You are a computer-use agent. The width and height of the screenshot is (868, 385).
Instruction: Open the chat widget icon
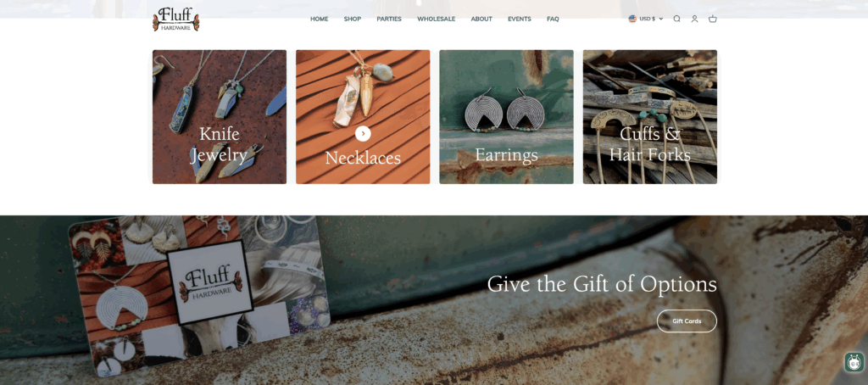854,362
